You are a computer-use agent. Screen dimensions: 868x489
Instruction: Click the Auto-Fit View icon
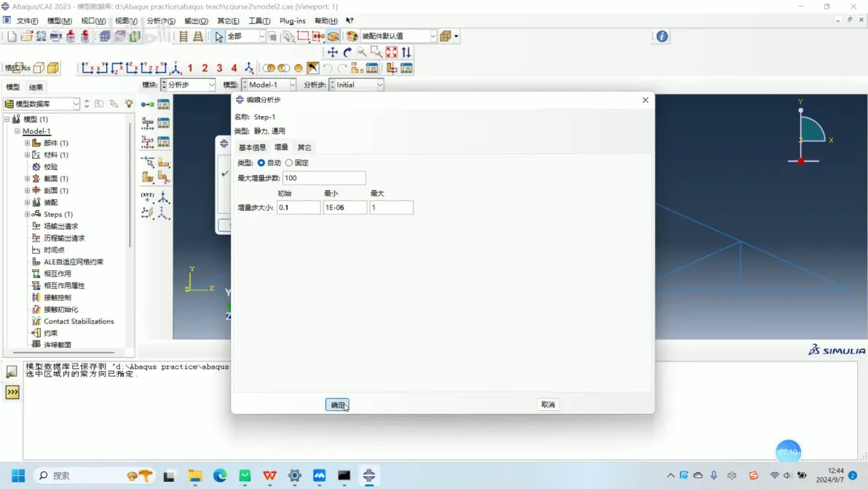391,52
